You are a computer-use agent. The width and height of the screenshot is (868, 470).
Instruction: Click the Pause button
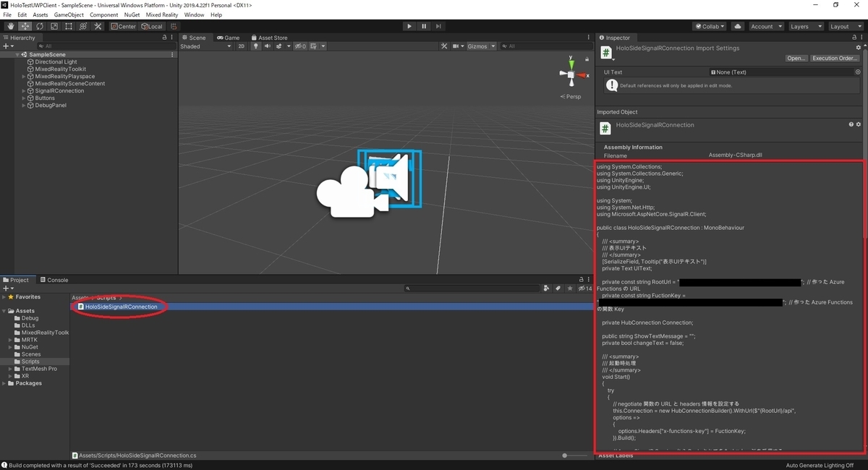click(424, 26)
